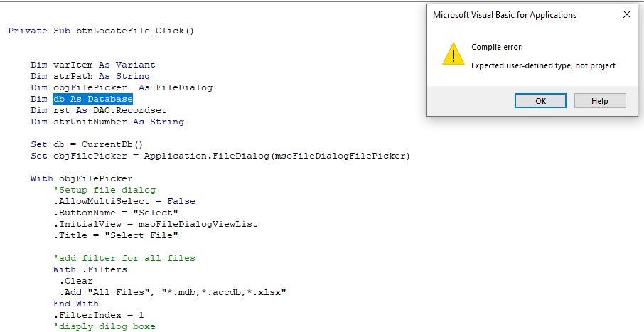Click the 'Dim strUnitNumber As String' line
Viewport: 644px width, 332px height.
107,122
